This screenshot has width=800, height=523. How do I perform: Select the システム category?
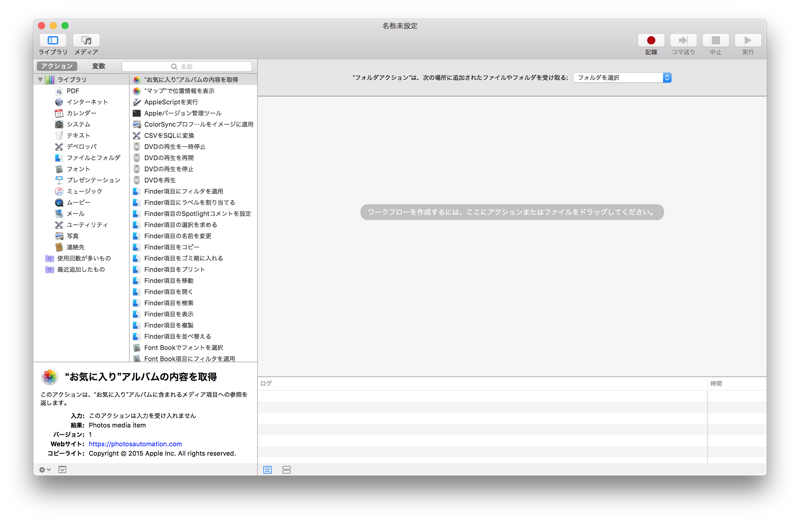(x=73, y=124)
